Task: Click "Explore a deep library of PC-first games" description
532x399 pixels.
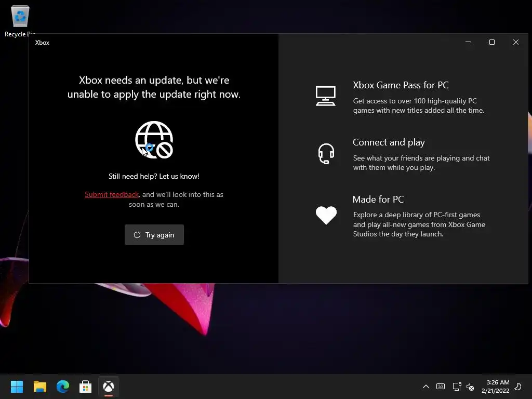Action: (419, 224)
